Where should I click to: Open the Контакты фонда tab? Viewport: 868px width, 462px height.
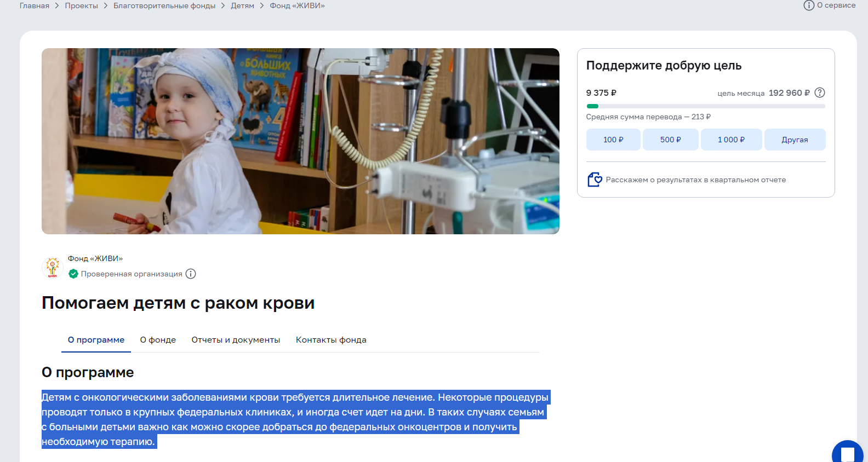click(x=331, y=340)
